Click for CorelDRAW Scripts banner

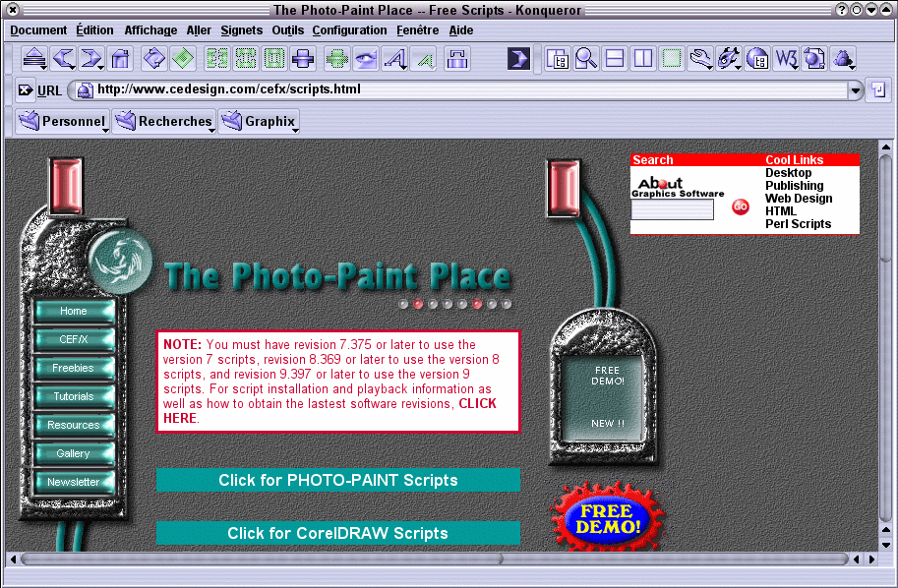[338, 533]
